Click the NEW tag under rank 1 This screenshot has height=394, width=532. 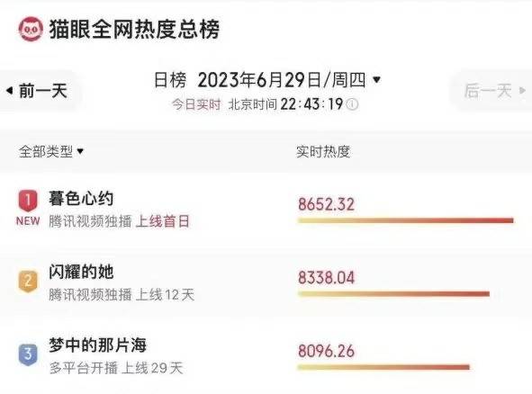28,221
